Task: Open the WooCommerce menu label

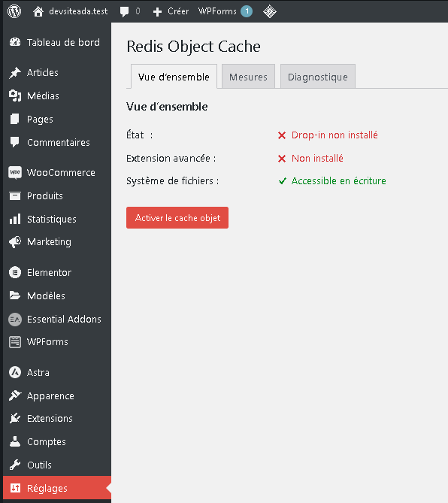Action: pyautogui.click(x=61, y=173)
